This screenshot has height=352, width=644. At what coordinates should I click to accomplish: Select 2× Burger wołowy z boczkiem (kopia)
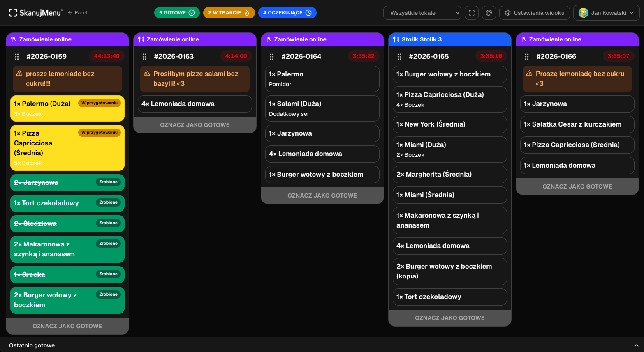coord(450,271)
